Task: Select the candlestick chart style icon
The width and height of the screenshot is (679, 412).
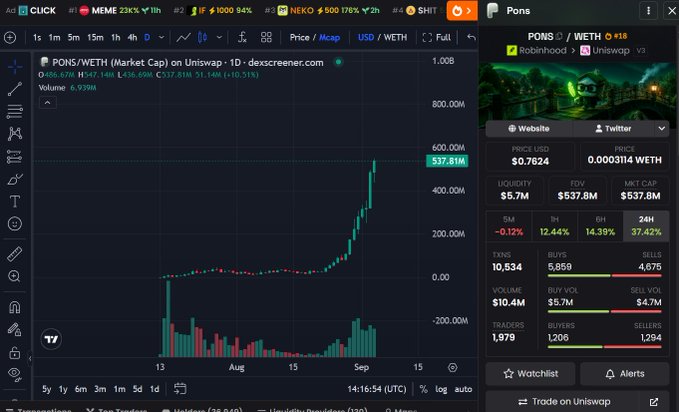Action: (x=202, y=38)
